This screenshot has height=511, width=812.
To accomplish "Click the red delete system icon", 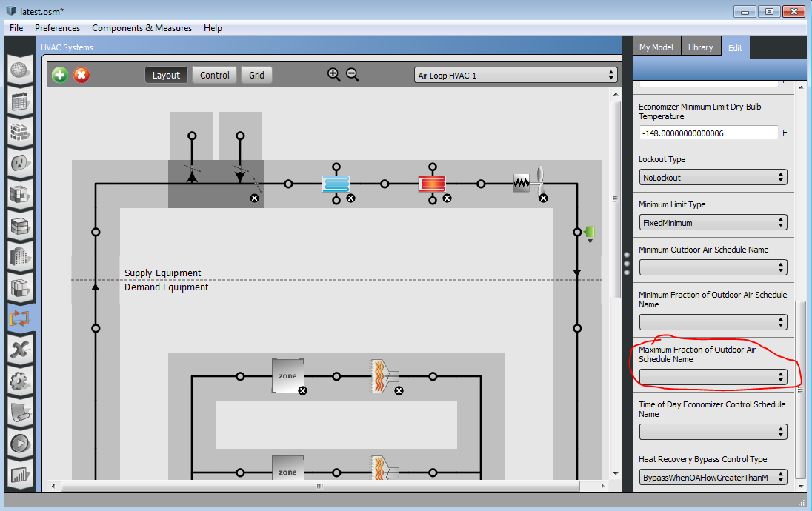I will click(81, 75).
